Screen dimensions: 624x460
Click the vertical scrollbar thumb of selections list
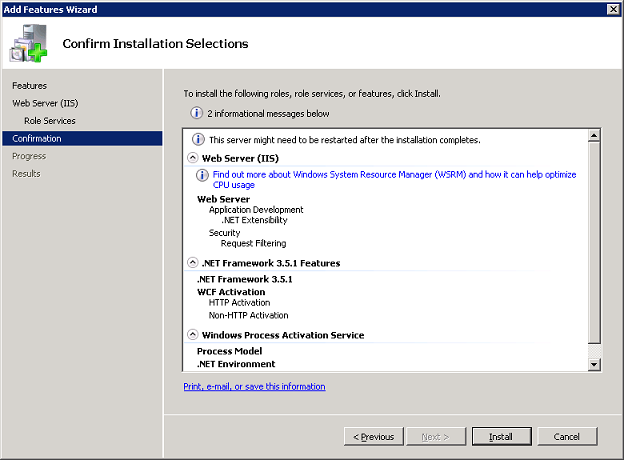coord(594,242)
